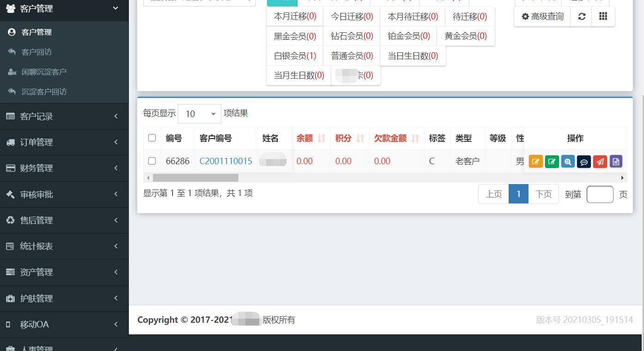The image size is (644, 351).
Task: Filter by 白银会员(1)
Action: [x=295, y=56]
